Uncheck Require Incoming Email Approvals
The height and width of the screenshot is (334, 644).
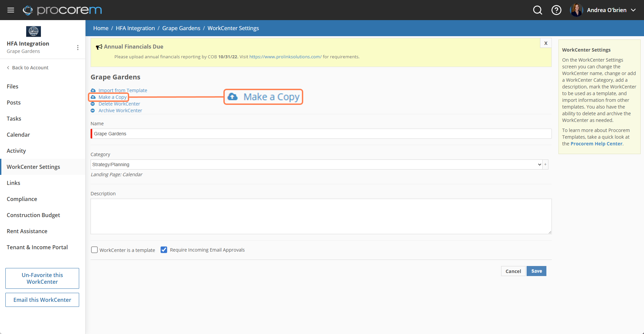[164, 250]
